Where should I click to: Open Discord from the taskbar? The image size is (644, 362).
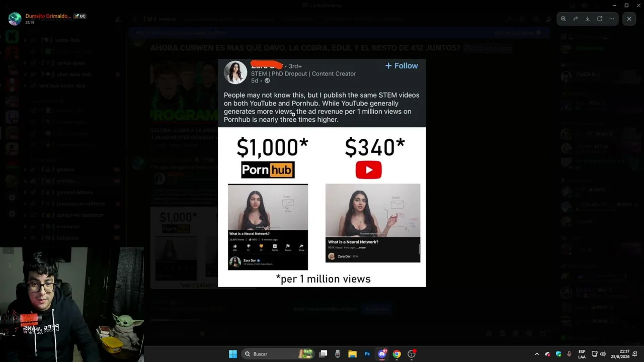click(x=382, y=354)
